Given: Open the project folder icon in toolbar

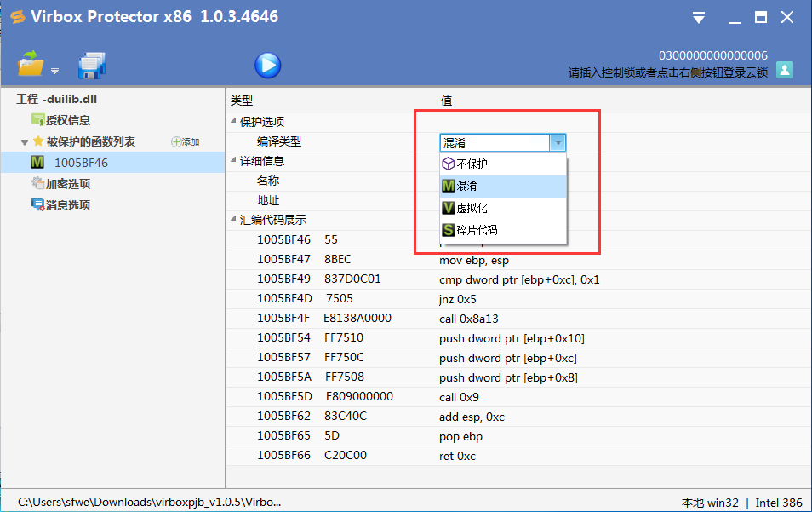Looking at the screenshot, I should [x=30, y=64].
